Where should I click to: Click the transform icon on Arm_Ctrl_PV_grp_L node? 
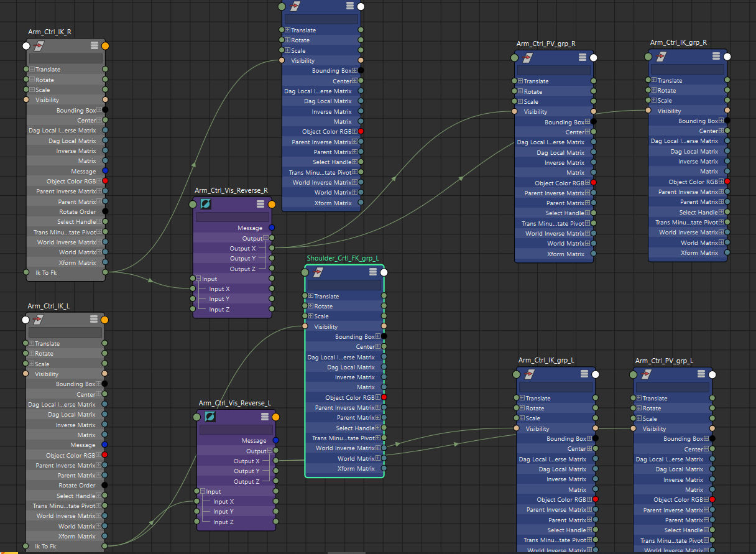tap(647, 374)
